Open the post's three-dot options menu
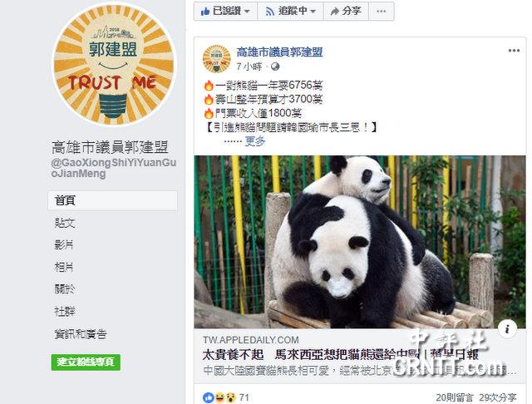The image size is (532, 404). pyautogui.click(x=514, y=51)
